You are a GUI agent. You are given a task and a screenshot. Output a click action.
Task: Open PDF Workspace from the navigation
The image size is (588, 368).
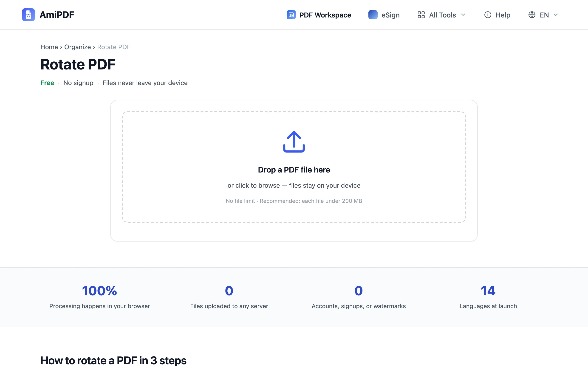point(319,15)
